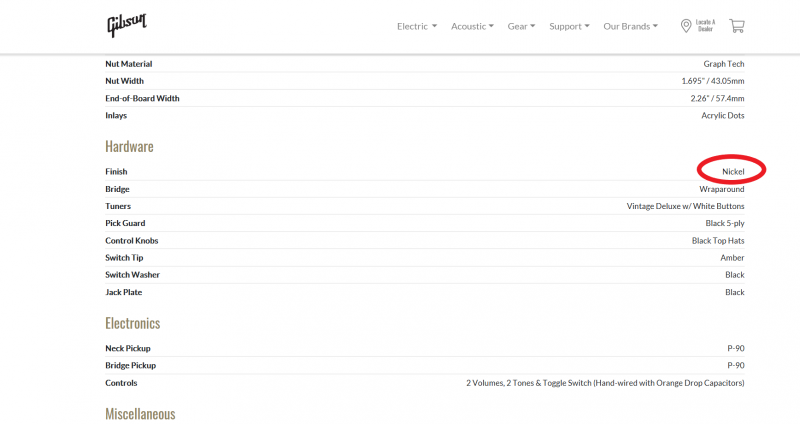Open the Support menu
The width and height of the screenshot is (800, 424).
pyautogui.click(x=569, y=26)
